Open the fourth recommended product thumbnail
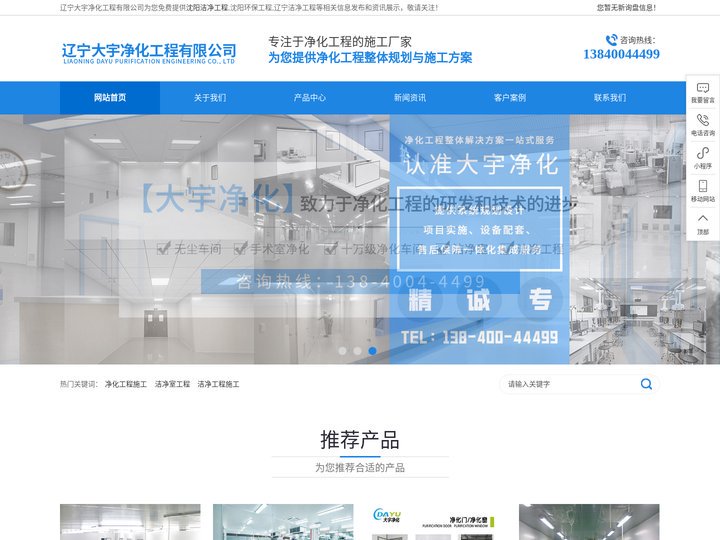This screenshot has width=720, height=540. [589, 522]
